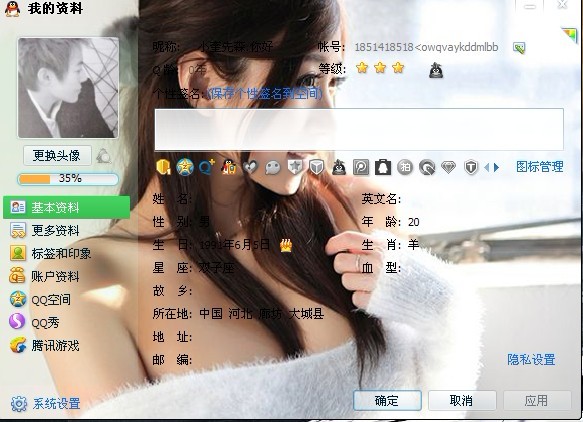Click the gender value 男
The image size is (583, 422).
pos(204,222)
